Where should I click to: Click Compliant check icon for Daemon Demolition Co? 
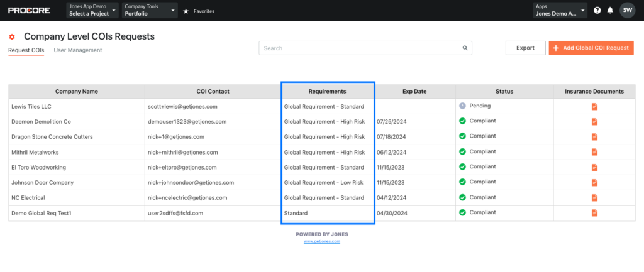(462, 121)
